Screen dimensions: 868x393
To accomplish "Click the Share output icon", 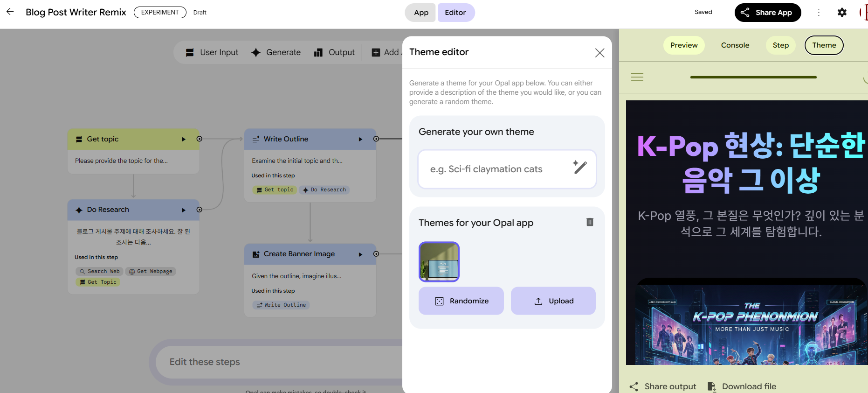I will click(634, 386).
